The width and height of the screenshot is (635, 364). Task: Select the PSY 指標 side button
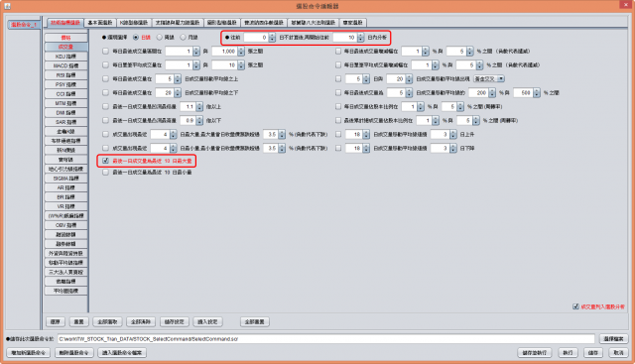point(65,84)
